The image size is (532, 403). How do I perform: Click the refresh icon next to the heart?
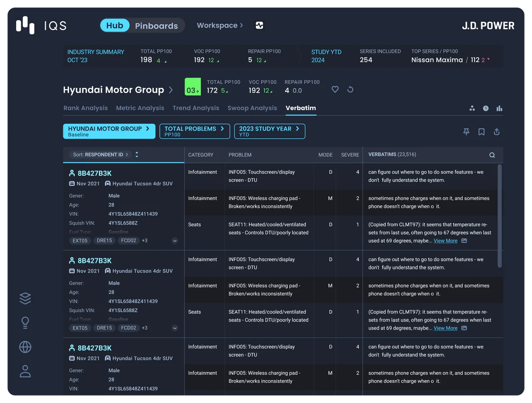pos(350,89)
